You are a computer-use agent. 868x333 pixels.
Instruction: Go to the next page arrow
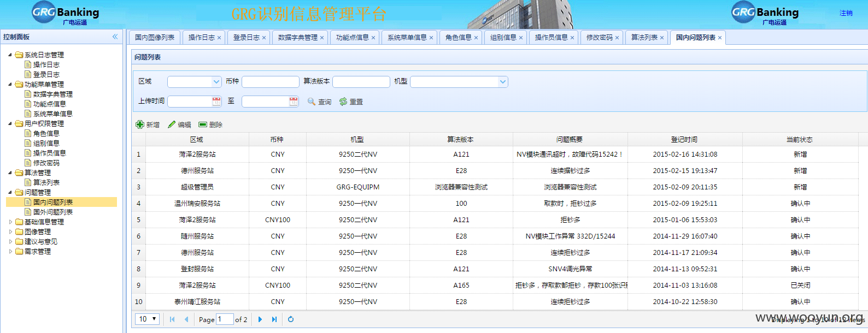point(260,319)
